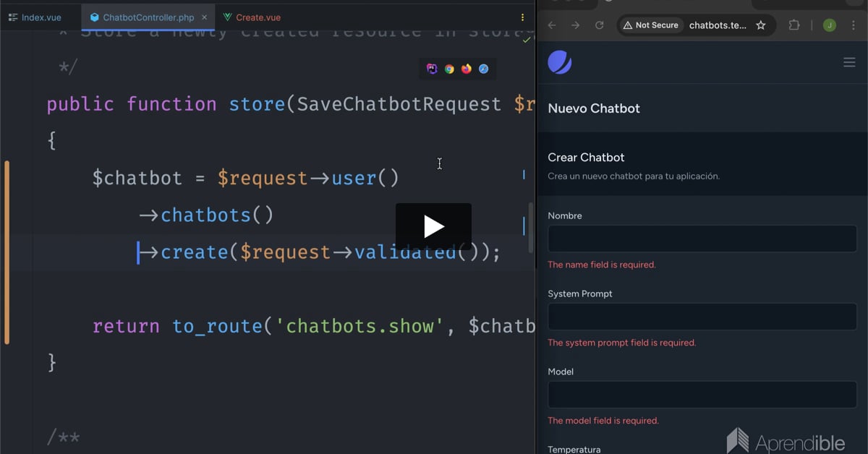Click 'The system prompt field is required.' error
Image resolution: width=868 pixels, height=454 pixels.
pyautogui.click(x=621, y=343)
